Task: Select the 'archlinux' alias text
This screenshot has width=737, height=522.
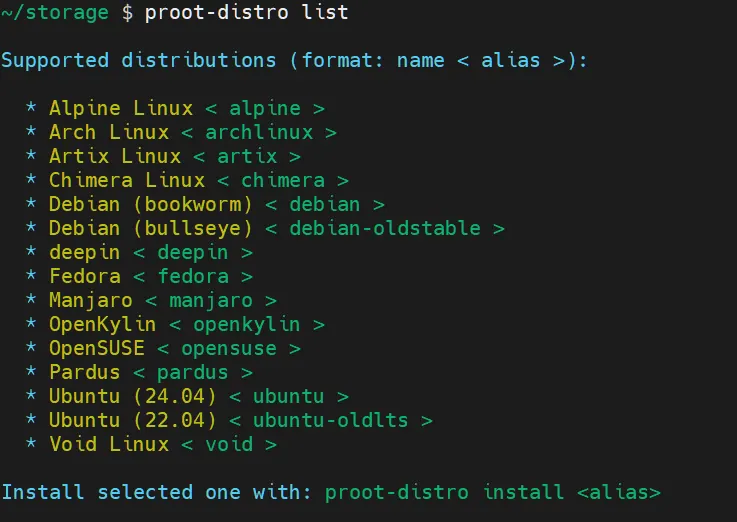Action: (259, 132)
